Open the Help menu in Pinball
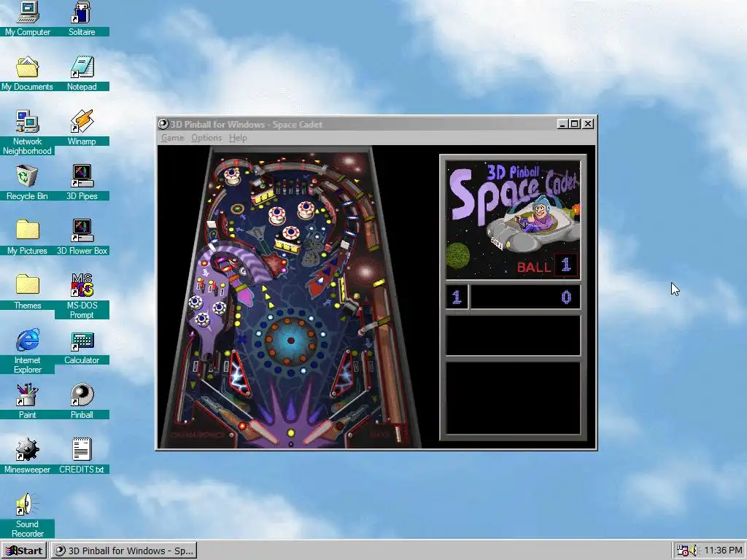This screenshot has width=747, height=560. click(238, 138)
